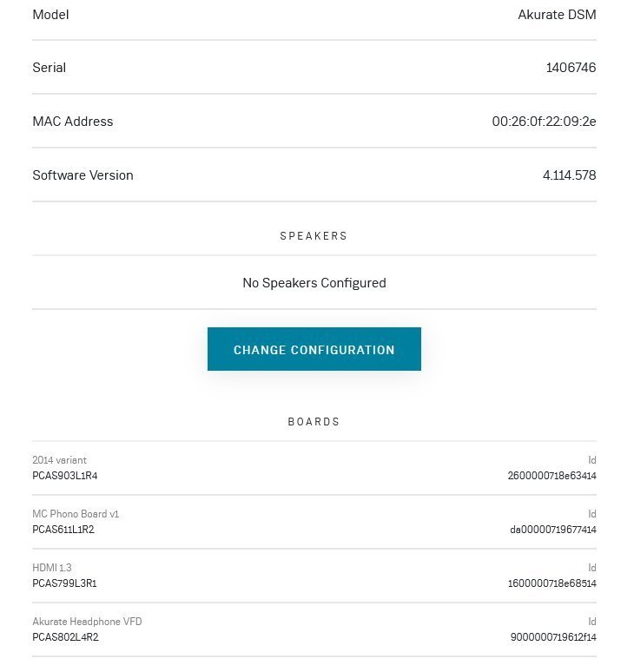Select the MAC address value

pos(544,122)
